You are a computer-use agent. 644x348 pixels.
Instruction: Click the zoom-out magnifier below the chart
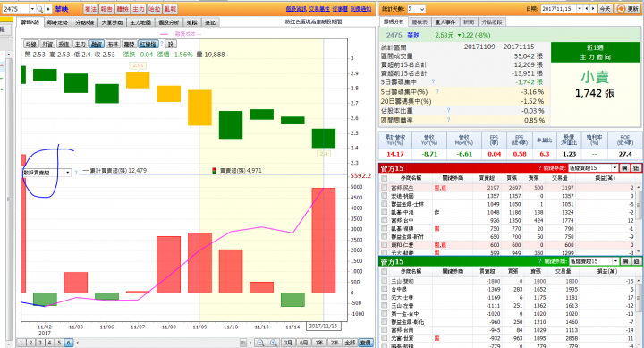point(260,343)
